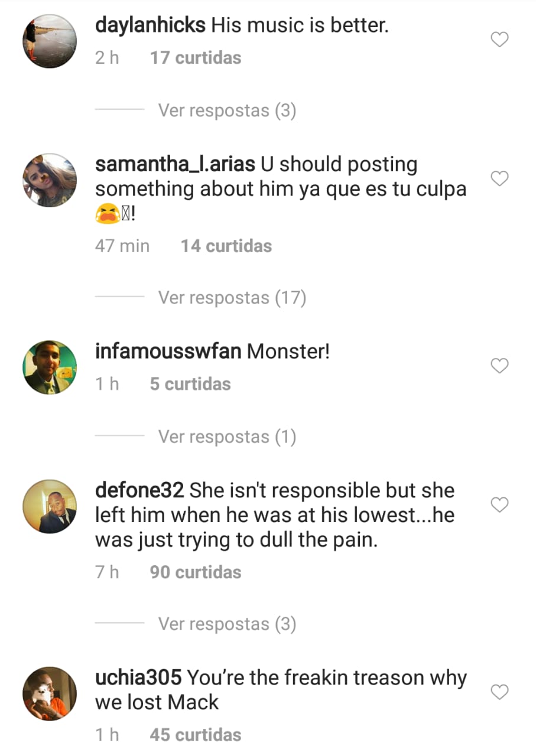Image resolution: width=536 pixels, height=756 pixels.
Task: Open samantha_l.arias' profile picture
Action: (50, 180)
